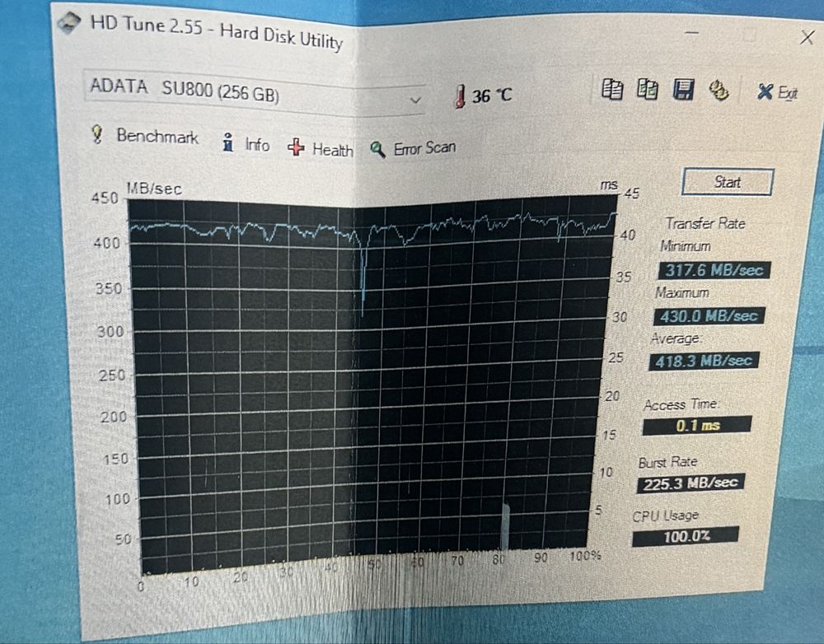Click the Transfer Rate label

[705, 223]
